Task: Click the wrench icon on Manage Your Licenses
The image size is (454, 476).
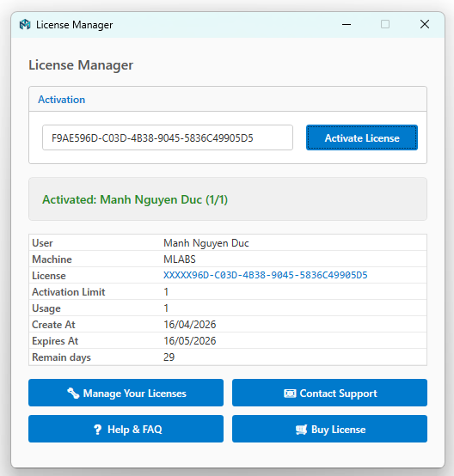Action: point(73,394)
